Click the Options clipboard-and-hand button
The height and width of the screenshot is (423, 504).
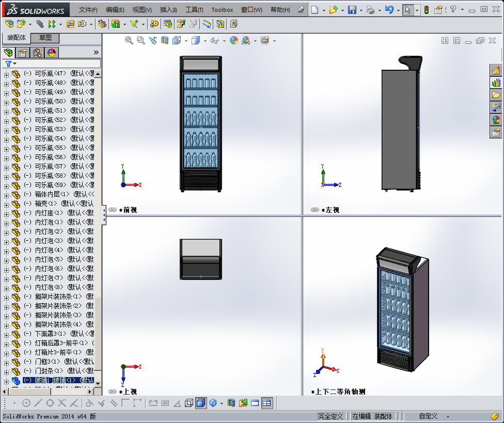438,10
